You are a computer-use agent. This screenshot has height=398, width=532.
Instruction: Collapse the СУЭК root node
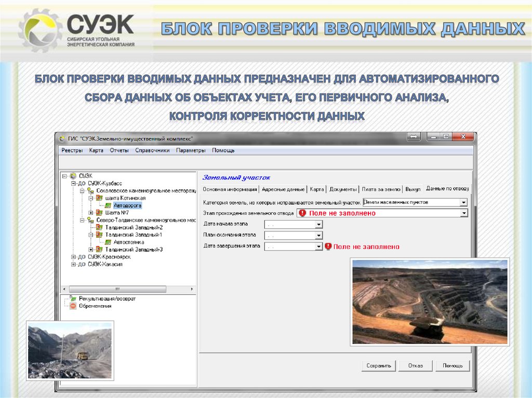point(64,176)
